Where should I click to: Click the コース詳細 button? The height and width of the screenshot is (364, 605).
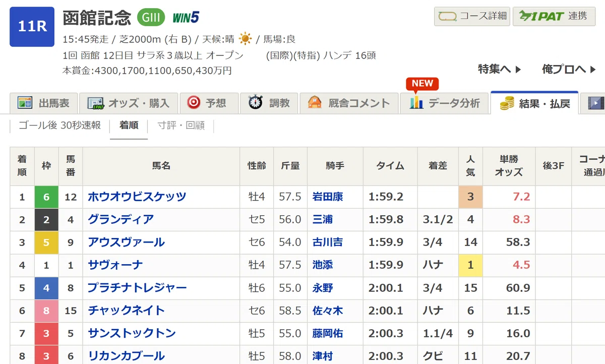[472, 16]
